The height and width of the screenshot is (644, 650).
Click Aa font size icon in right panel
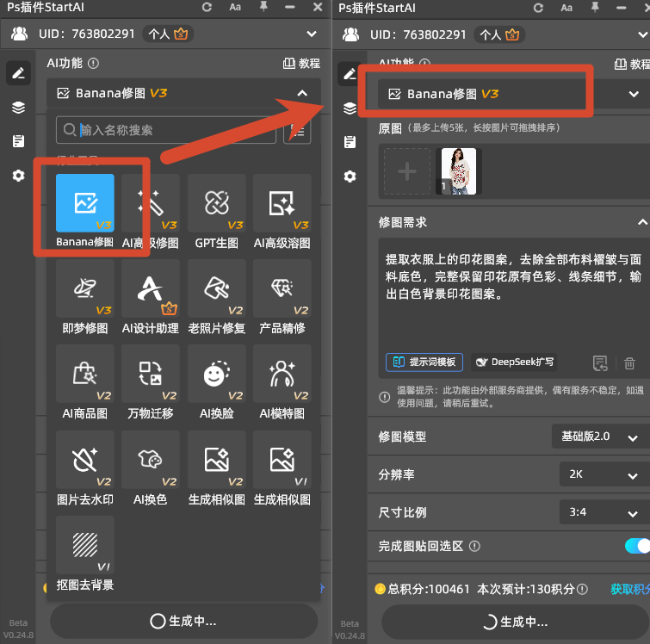tap(566, 8)
